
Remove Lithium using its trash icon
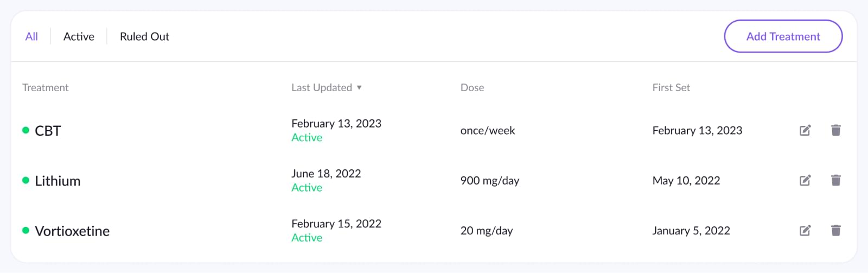[836, 180]
